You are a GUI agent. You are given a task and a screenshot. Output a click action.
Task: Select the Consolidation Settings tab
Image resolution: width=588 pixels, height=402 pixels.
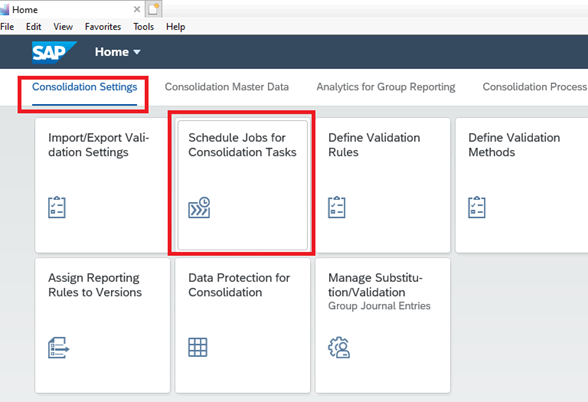pos(85,87)
